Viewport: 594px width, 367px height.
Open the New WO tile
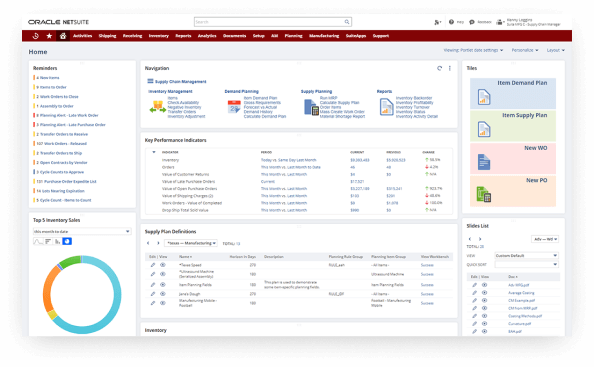(513, 158)
